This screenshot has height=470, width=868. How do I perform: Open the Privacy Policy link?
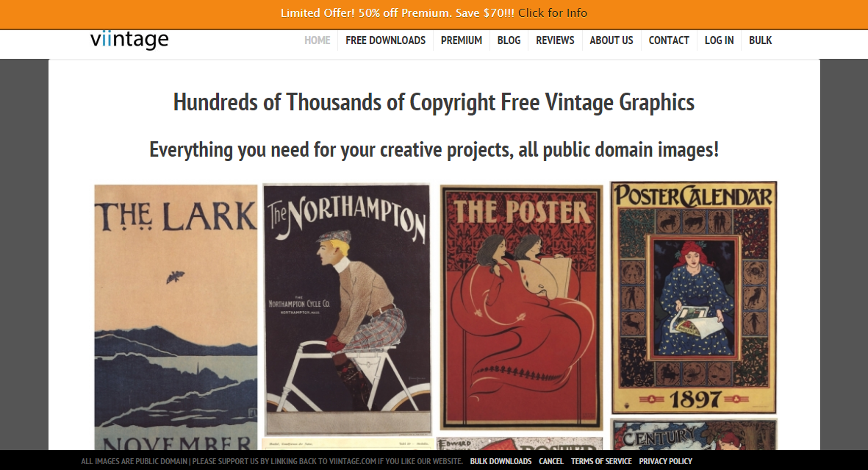point(665,461)
